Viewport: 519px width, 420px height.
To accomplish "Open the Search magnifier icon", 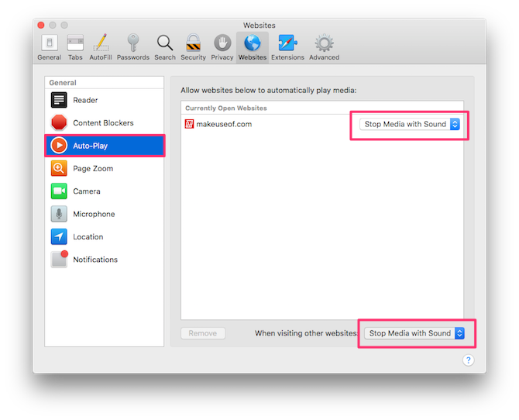I will (165, 43).
